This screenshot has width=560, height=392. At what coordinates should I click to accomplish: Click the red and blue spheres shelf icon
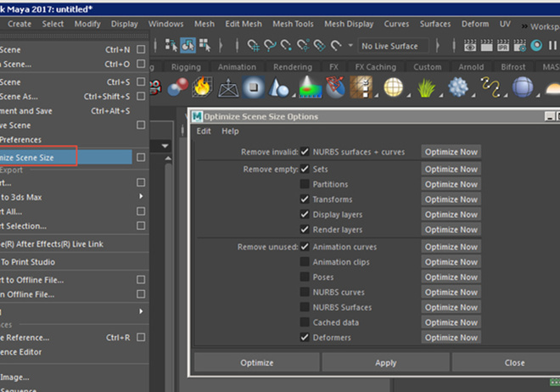[x=180, y=87]
